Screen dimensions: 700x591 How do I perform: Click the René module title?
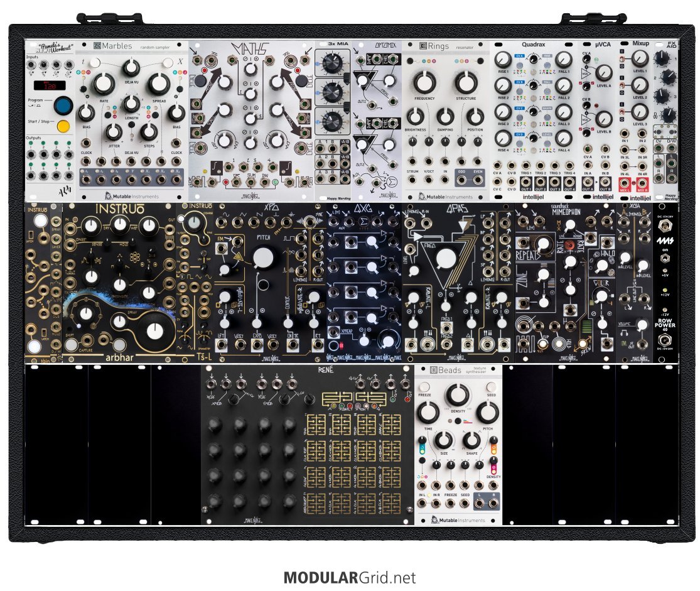326,370
